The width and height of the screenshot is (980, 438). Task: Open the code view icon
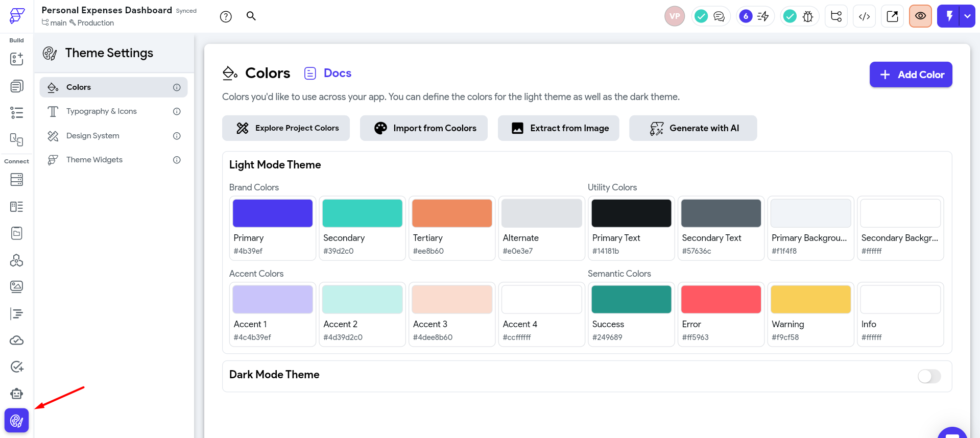864,16
